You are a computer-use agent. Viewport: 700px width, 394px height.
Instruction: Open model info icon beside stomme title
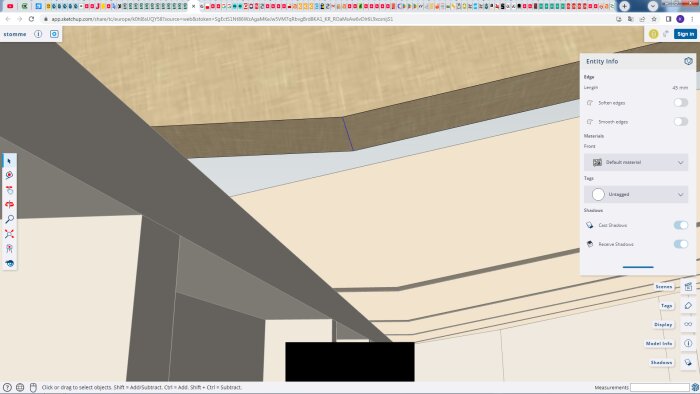[38, 34]
